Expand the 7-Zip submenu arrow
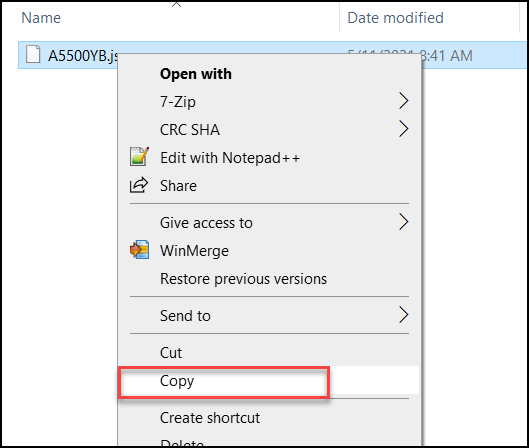The image size is (529, 448). (403, 101)
